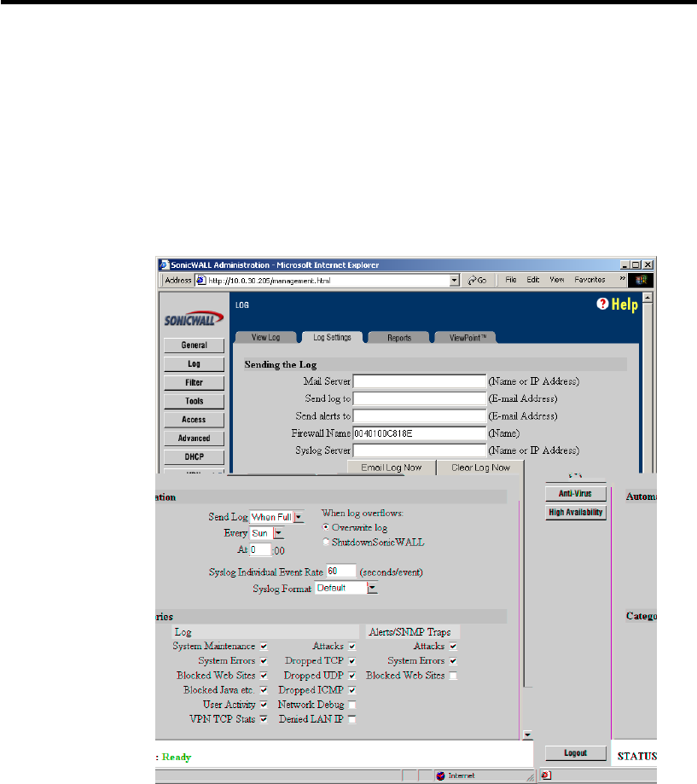Image resolution: width=697 pixels, height=784 pixels.
Task: Enable the Denied LAN IP checkbox
Action: pyautogui.click(x=352, y=719)
